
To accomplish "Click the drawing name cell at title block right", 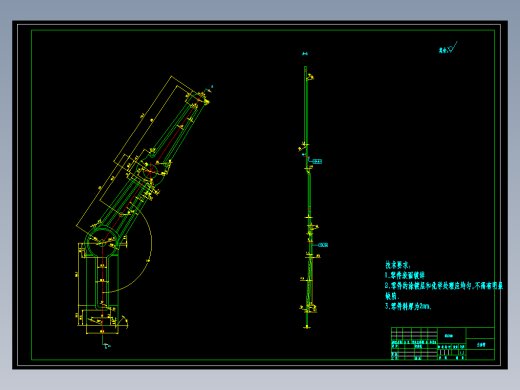I will pyautogui.click(x=480, y=345).
